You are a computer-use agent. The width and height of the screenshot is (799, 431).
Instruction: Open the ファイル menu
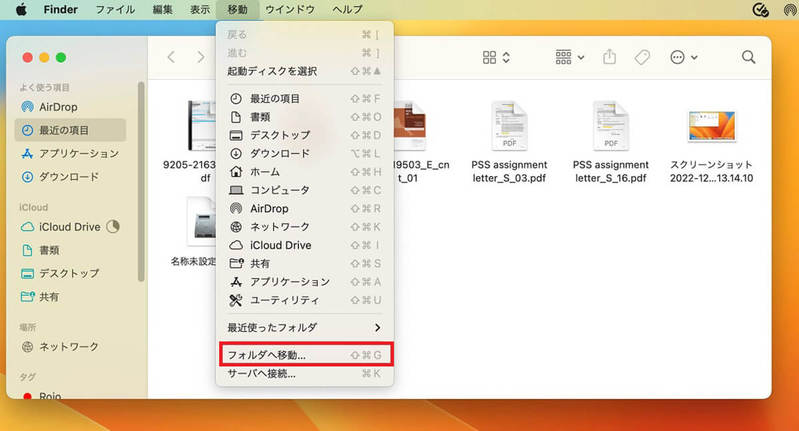coord(115,9)
